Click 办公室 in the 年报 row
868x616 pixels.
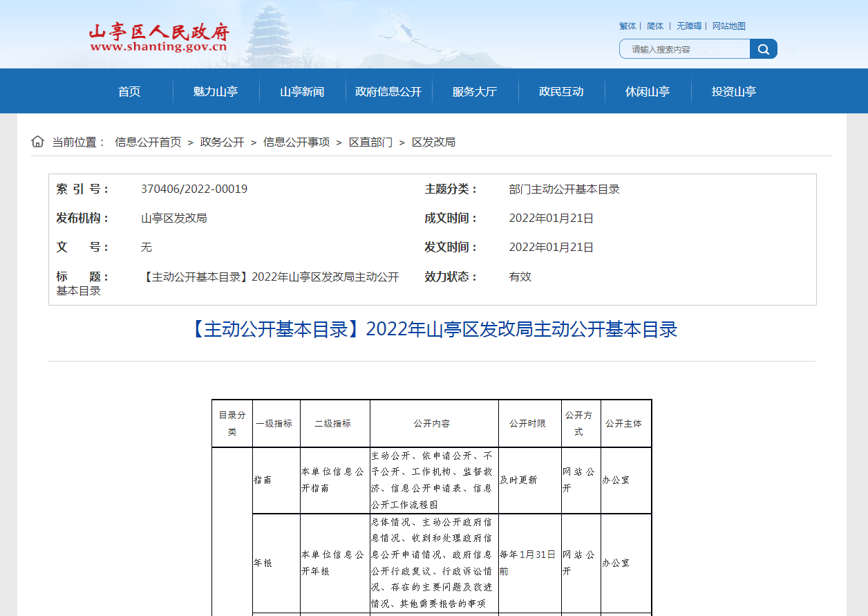pyautogui.click(x=626, y=563)
